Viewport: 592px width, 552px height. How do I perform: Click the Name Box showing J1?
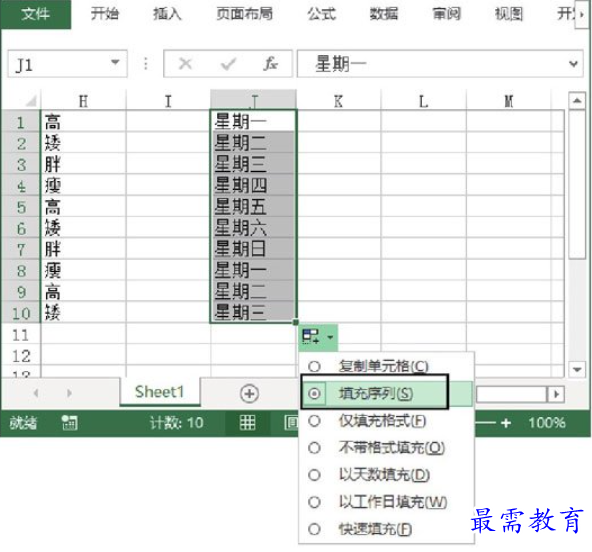67,64
